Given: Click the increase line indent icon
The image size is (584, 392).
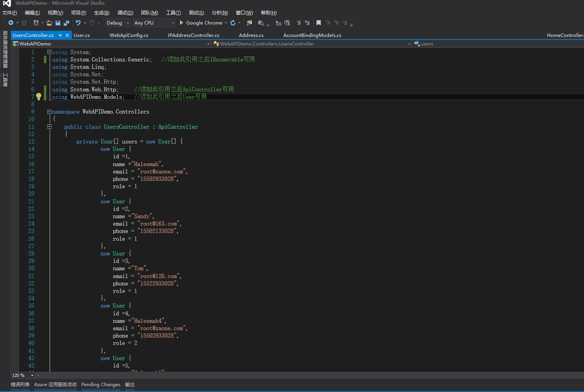Looking at the screenshot, I should 287,23.
